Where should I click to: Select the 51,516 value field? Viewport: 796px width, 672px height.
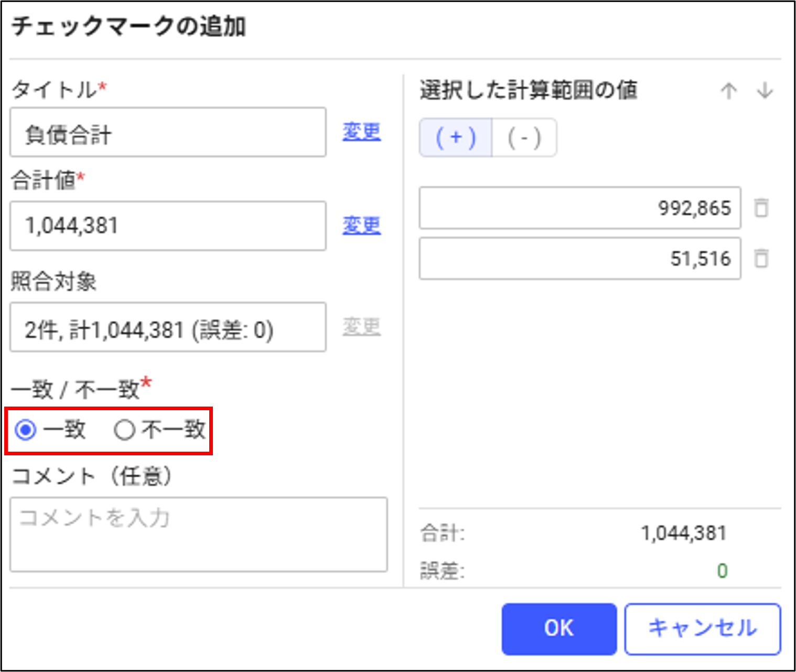[580, 258]
